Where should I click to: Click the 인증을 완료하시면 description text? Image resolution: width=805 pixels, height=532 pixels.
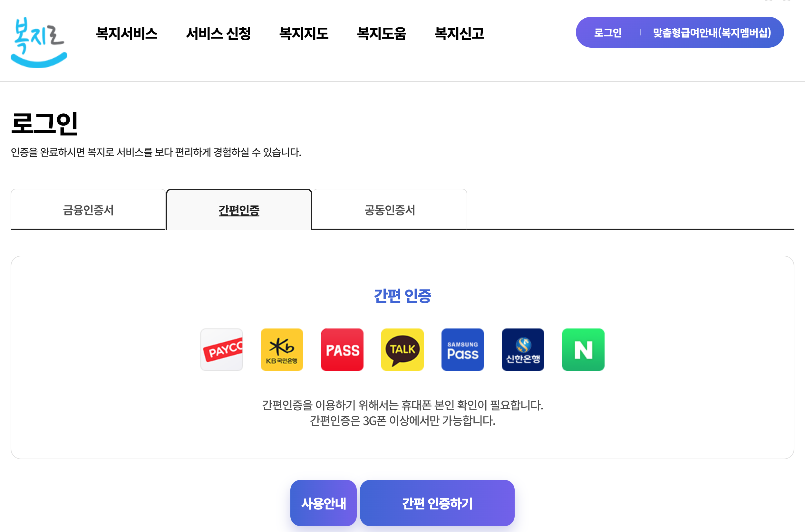156,152
